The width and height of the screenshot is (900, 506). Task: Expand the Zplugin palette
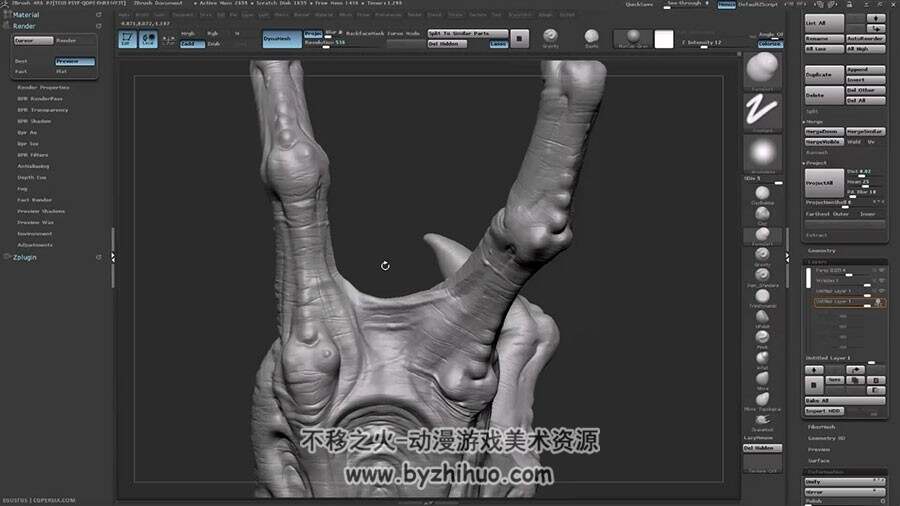25,258
